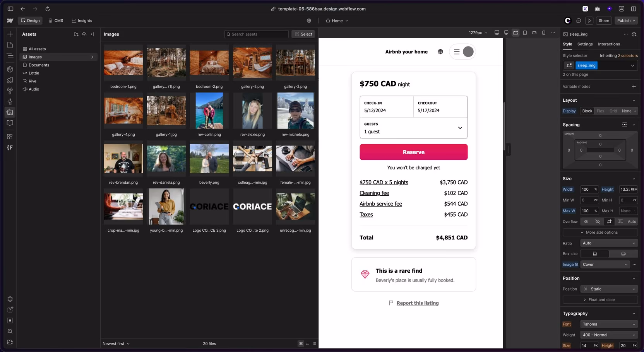
Task: Expand the Float and clear section
Action: coord(600,300)
